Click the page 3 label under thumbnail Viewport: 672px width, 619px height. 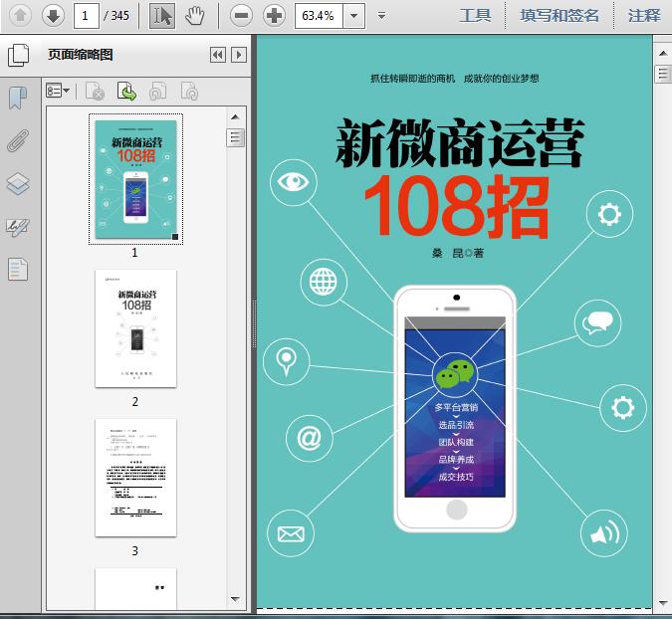point(135,550)
